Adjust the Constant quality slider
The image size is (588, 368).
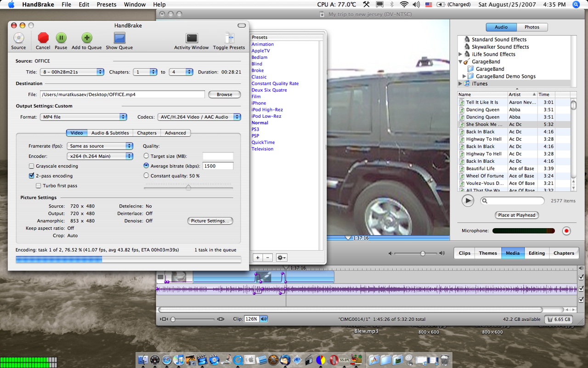[188, 187]
